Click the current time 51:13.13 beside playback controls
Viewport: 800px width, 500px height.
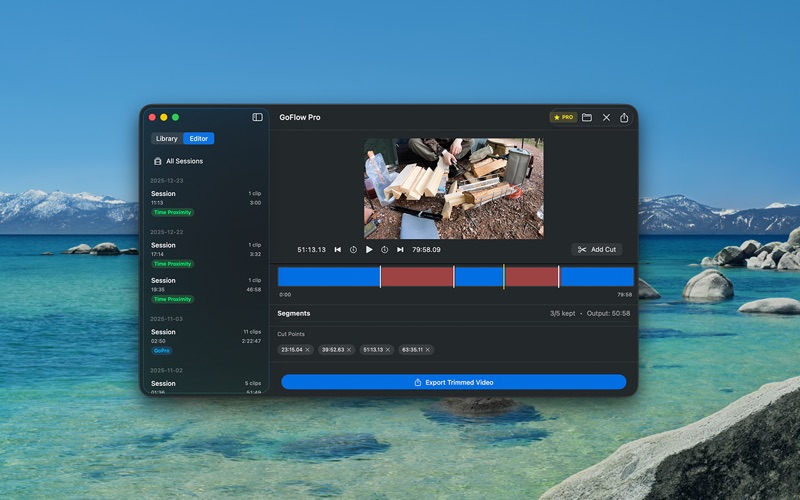click(x=311, y=249)
